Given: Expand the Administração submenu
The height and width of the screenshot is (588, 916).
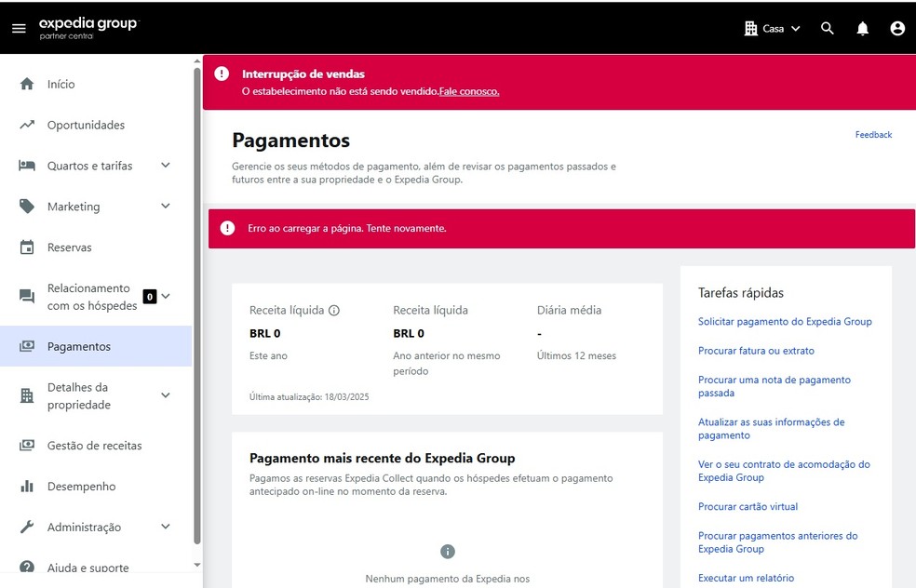Looking at the screenshot, I should [x=166, y=528].
